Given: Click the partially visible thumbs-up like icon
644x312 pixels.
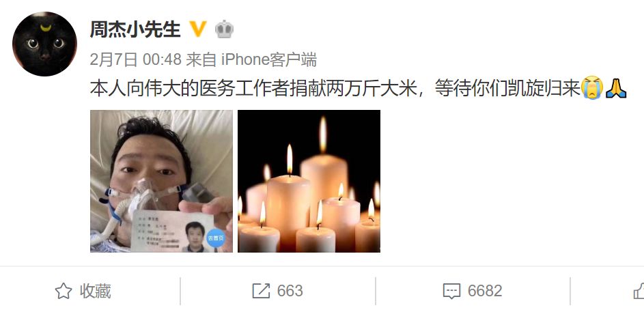Looking at the screenshot, I should coord(639,291).
